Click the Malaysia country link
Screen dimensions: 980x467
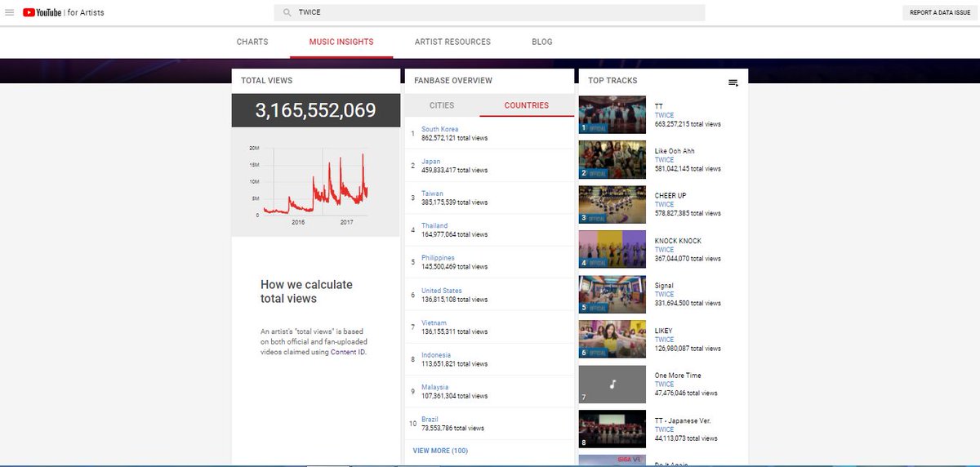[x=434, y=387]
